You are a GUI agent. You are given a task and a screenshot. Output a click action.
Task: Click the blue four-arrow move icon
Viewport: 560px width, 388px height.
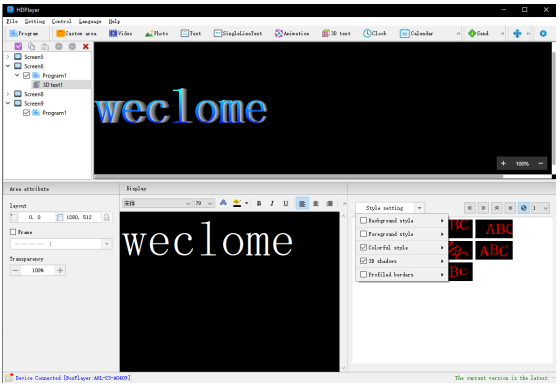pos(517,34)
